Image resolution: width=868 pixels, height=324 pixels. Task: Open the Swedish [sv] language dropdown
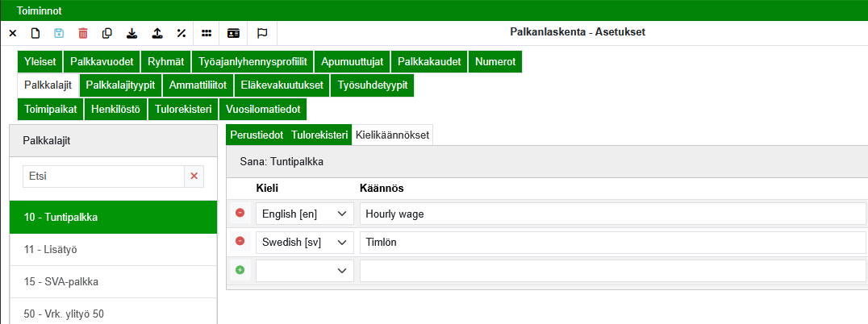click(x=304, y=242)
